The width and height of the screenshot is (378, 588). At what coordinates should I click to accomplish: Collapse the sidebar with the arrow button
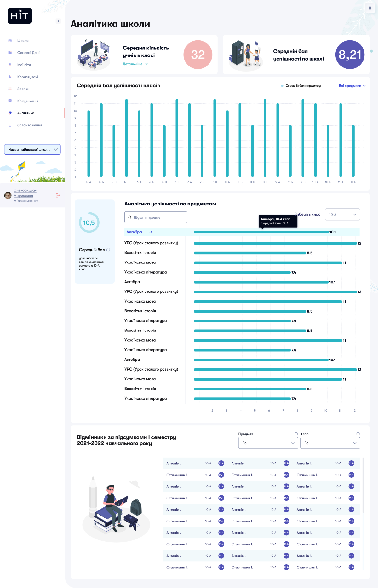click(58, 21)
